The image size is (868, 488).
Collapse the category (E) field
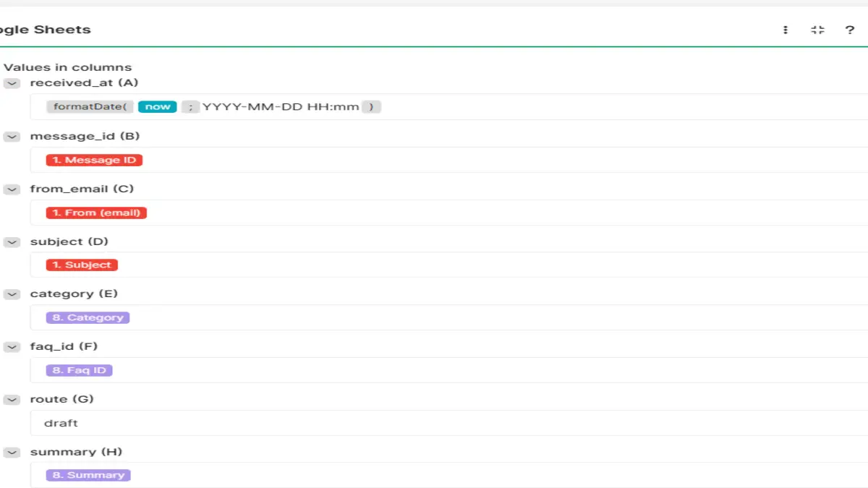coord(12,294)
